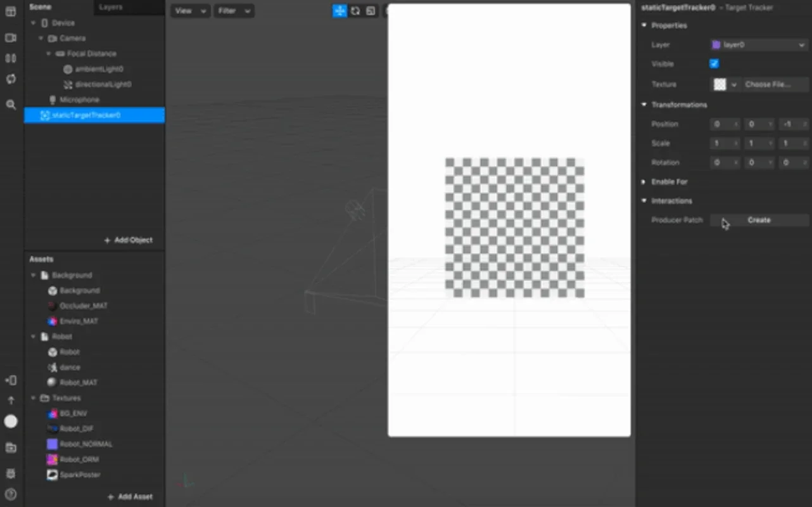Collapse the Textures assets folder

coord(34,398)
